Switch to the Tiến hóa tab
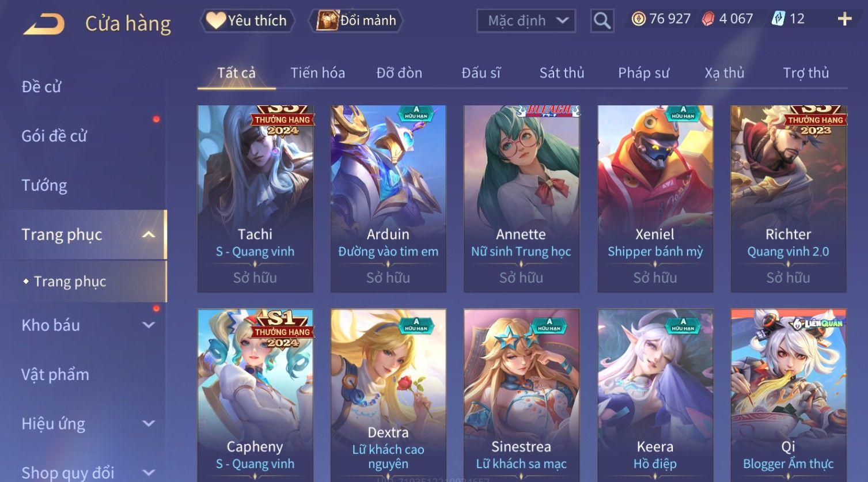 317,73
